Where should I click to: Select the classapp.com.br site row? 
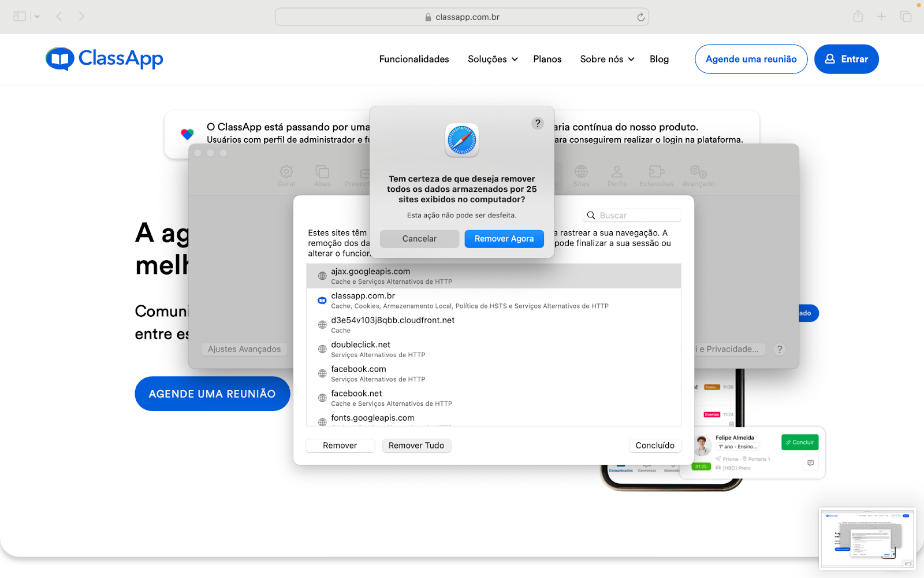494,301
